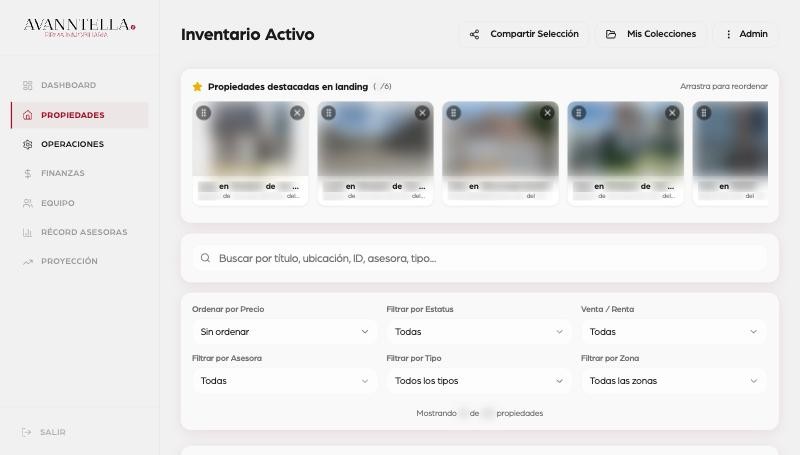Click the folder icon for collections
The image size is (800, 455).
tap(611, 34)
